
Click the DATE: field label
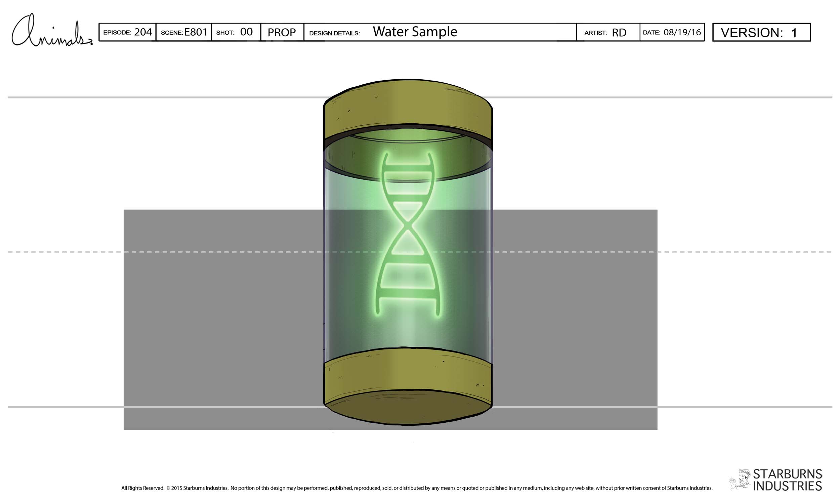click(652, 33)
